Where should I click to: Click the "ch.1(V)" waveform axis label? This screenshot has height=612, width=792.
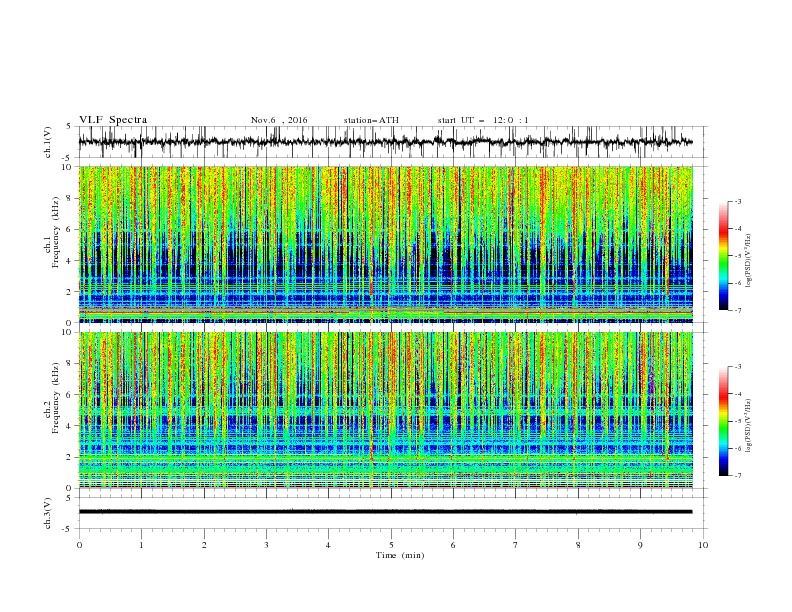click(48, 142)
